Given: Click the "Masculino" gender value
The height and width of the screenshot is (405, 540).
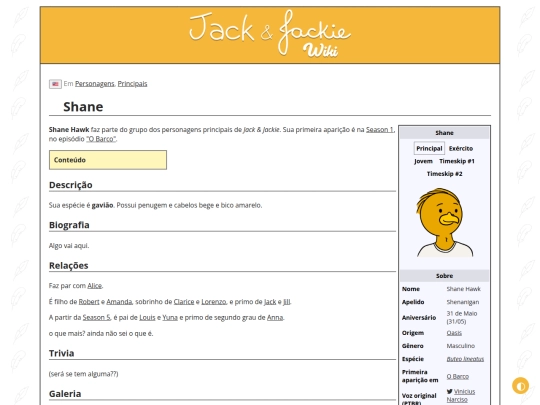Looking at the screenshot, I should click(460, 346).
